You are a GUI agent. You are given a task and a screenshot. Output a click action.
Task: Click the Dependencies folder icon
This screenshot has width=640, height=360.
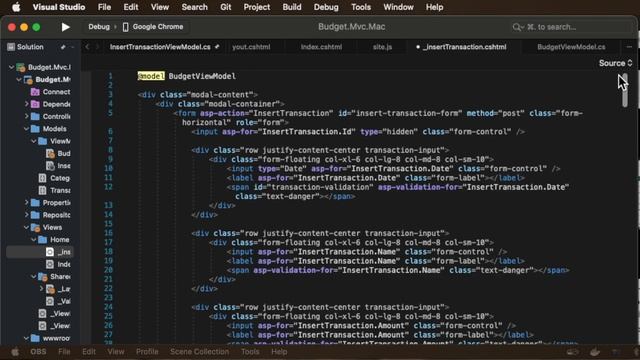[35, 104]
